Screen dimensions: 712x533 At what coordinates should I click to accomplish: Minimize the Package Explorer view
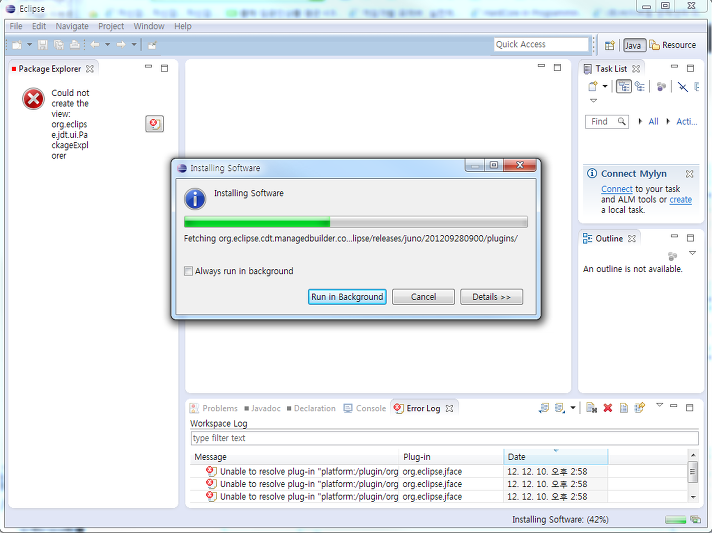148,67
